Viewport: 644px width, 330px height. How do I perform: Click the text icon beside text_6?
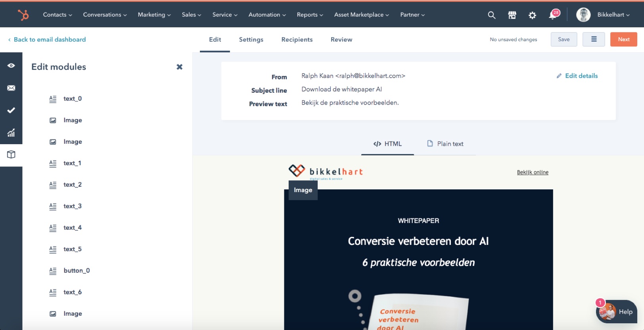coord(53,292)
